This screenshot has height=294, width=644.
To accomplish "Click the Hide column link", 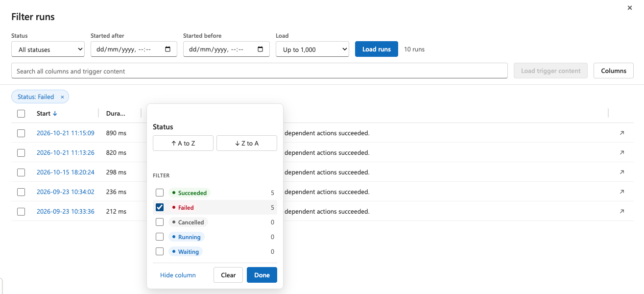I will point(178,275).
